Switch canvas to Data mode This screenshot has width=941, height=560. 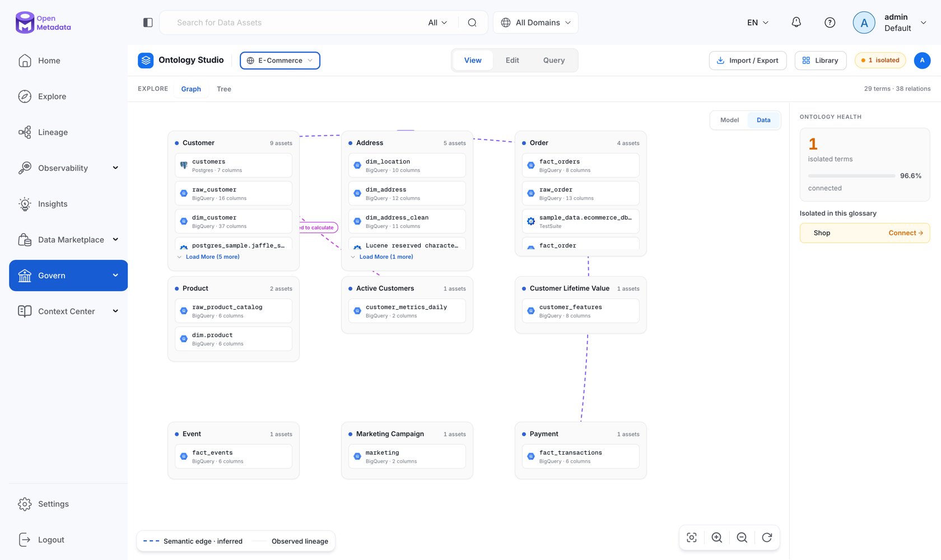click(763, 120)
